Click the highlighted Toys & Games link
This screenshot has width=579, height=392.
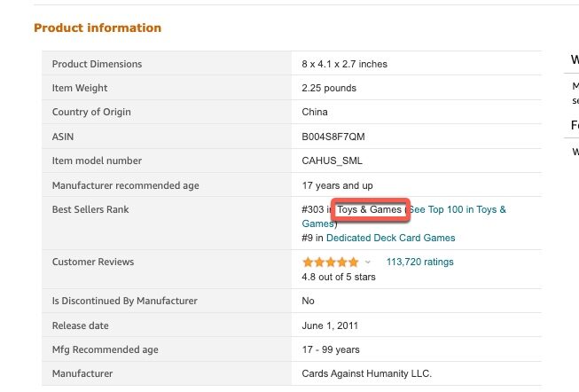[x=369, y=210]
